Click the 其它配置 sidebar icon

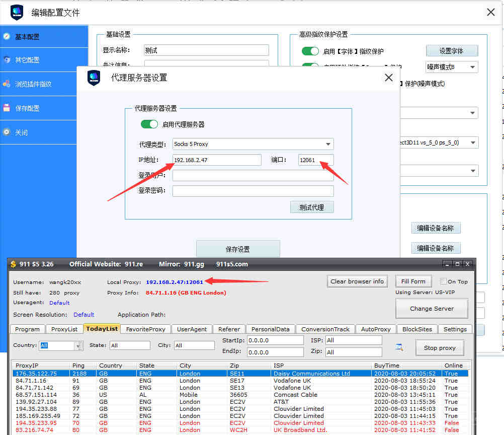[7, 60]
